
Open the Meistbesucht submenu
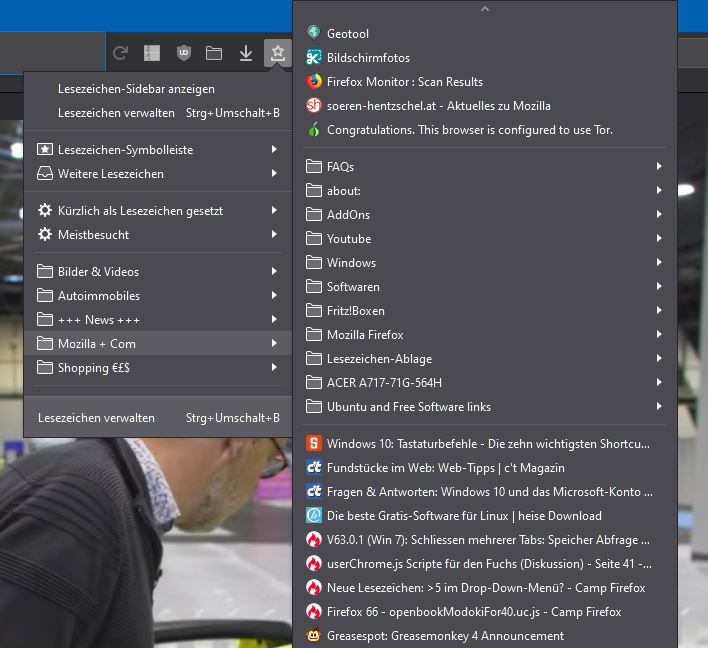[x=158, y=234]
